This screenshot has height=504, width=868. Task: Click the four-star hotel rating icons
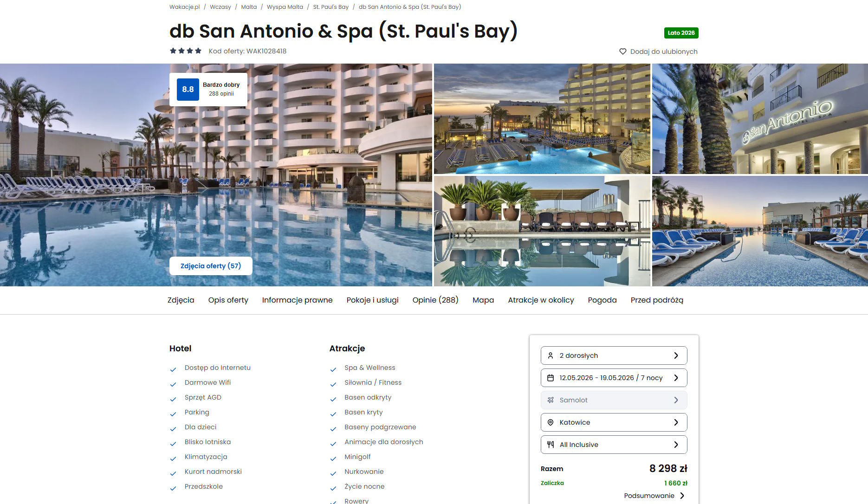[186, 51]
